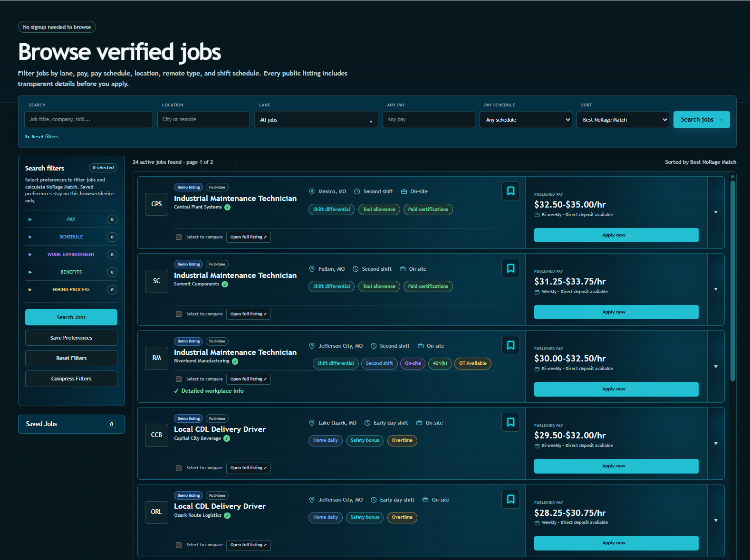The width and height of the screenshot is (750, 560).
Task: Expand the PAY filter section
Action: (x=71, y=219)
